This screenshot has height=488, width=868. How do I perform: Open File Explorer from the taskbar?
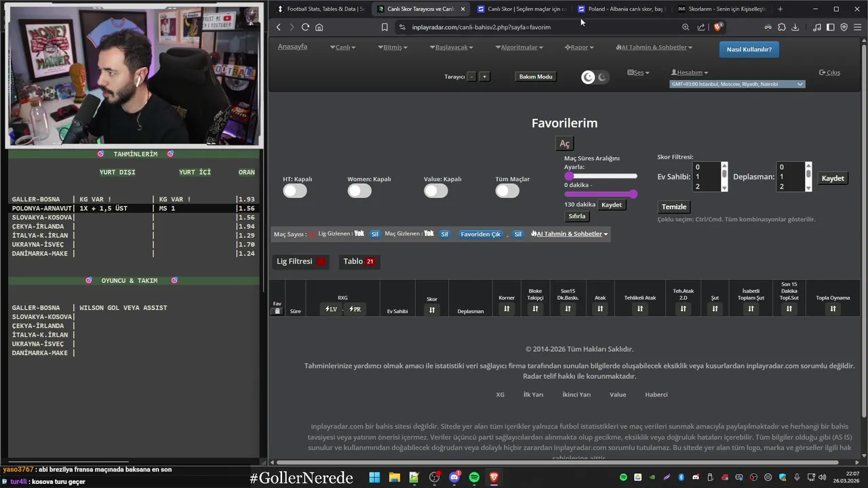pyautogui.click(x=395, y=477)
